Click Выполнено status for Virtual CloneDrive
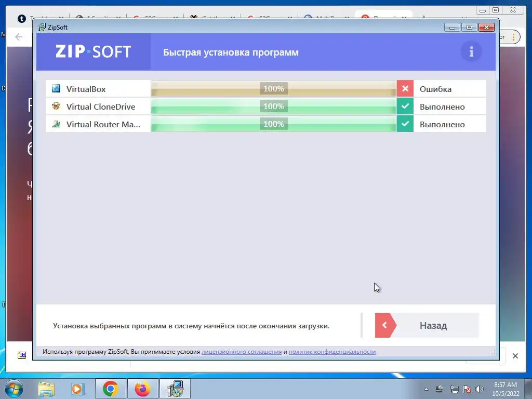Screen dimensions: 532x399 pos(442,107)
